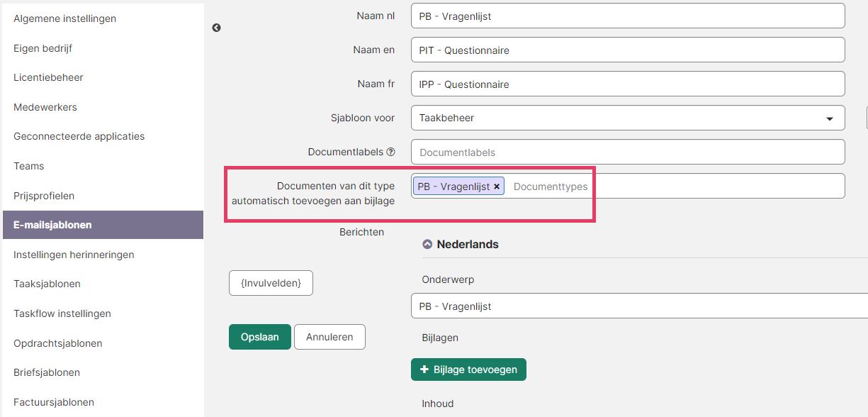Open the Sjabloon voor dropdown
This screenshot has height=417, width=868.
(x=628, y=118)
